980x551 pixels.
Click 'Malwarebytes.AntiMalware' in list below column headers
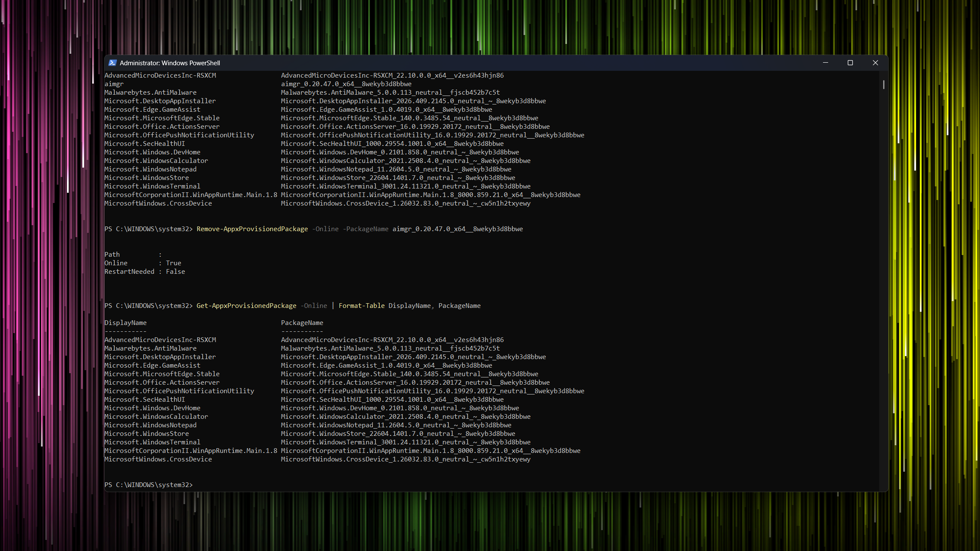click(151, 348)
